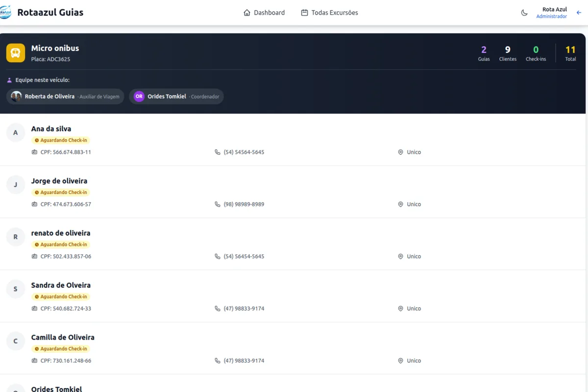Image resolution: width=588 pixels, height=392 pixels.
Task: Click Aguardando Check-in badge for Sandra de Olveira
Action: (61, 297)
